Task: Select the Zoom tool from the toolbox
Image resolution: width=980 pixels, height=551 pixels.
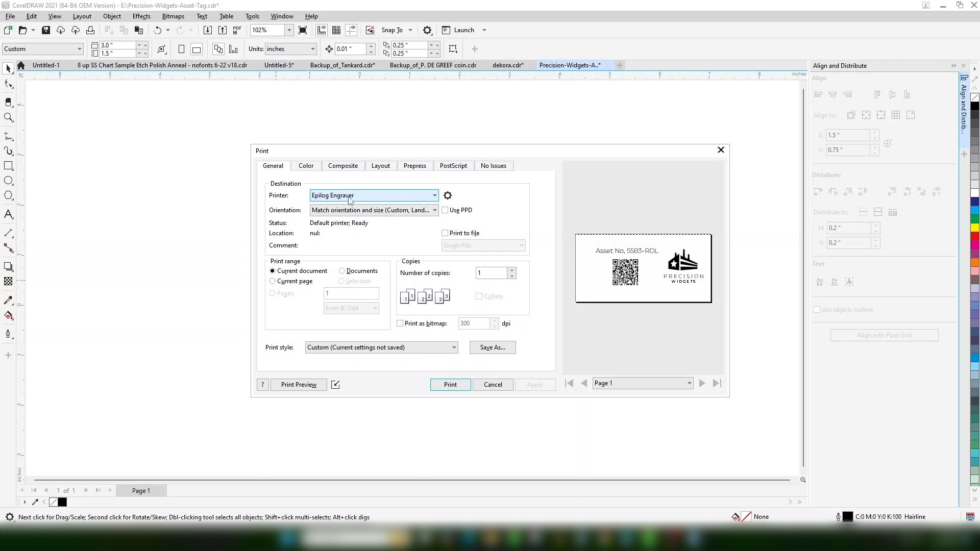Action: click(8, 118)
